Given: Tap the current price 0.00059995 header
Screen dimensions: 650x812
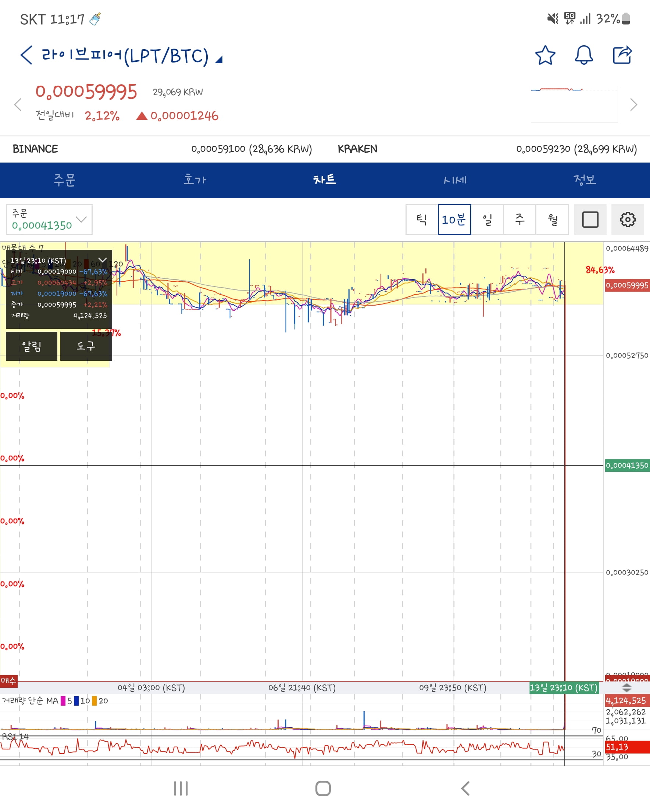Looking at the screenshot, I should [86, 92].
